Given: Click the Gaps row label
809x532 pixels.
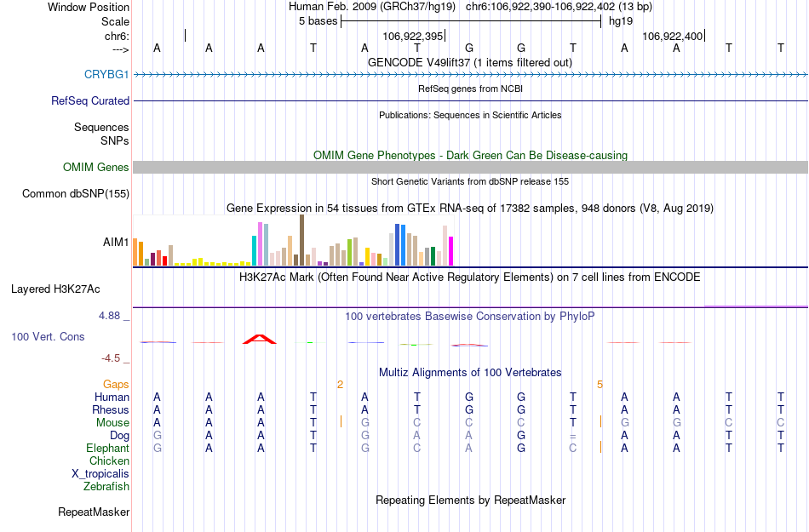Looking at the screenshot, I should [116, 384].
